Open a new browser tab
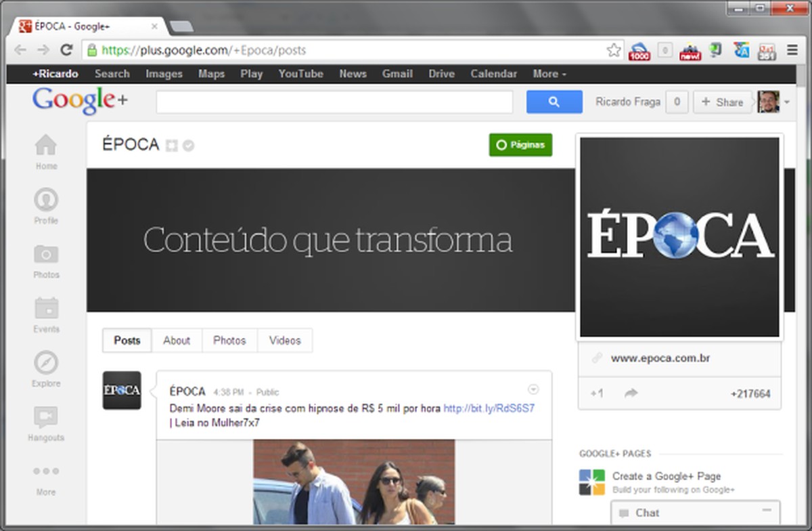812x531 pixels. tap(181, 26)
